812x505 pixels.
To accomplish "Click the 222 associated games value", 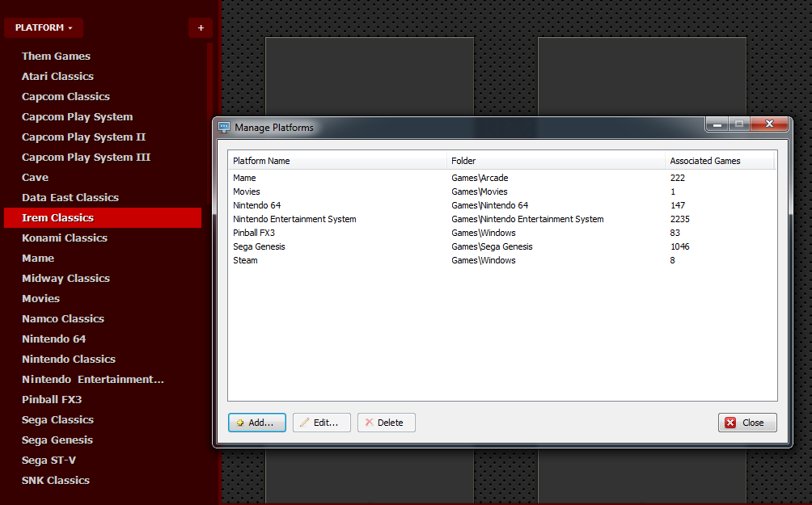I will [678, 178].
